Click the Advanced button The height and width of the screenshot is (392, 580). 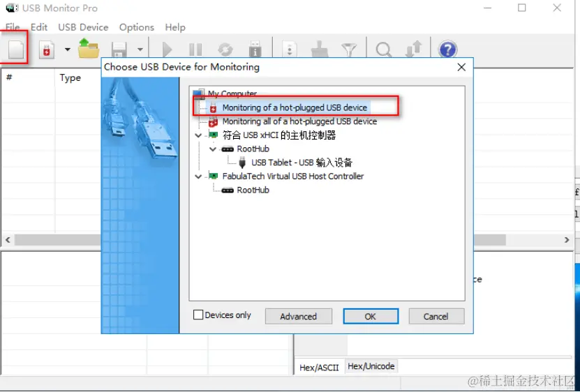coord(299,317)
